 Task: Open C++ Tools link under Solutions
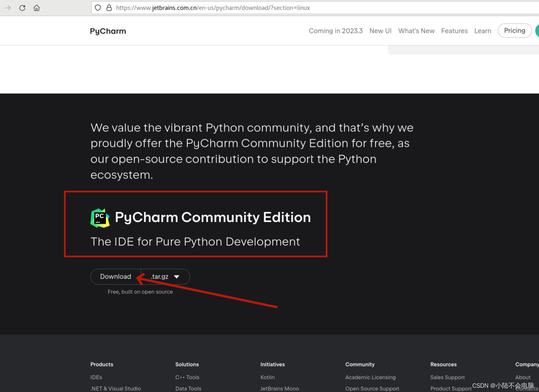(187, 377)
